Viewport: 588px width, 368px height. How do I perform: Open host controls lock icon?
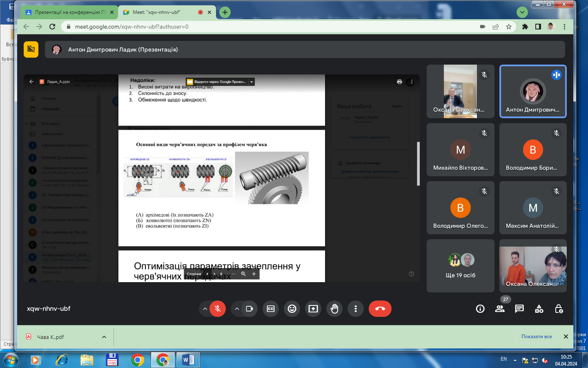point(559,309)
